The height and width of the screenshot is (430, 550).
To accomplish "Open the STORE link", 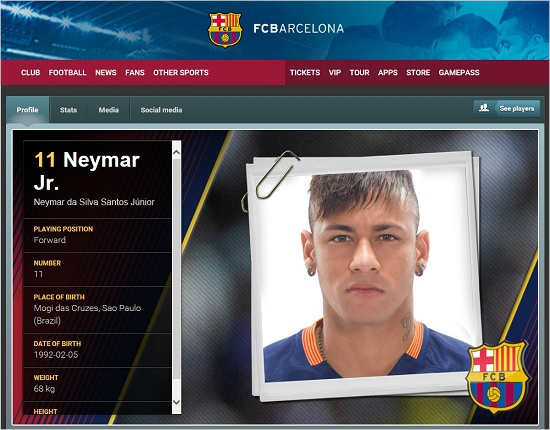I will [x=418, y=73].
